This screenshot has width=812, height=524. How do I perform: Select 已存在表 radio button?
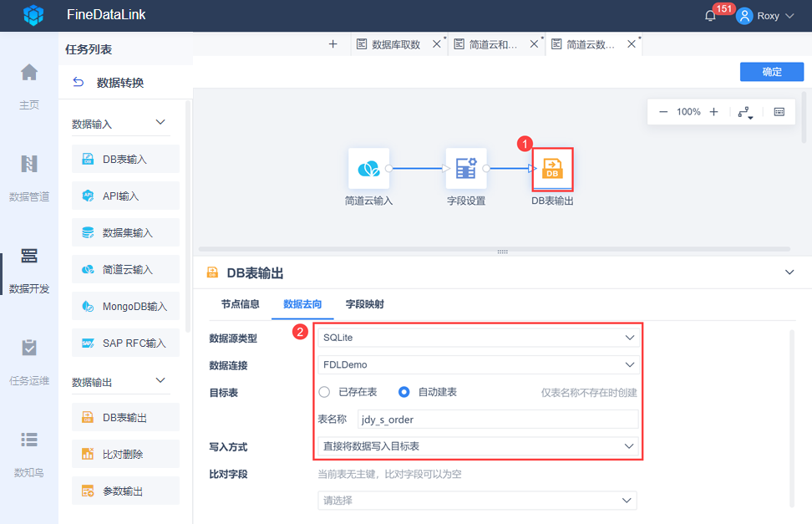(324, 392)
